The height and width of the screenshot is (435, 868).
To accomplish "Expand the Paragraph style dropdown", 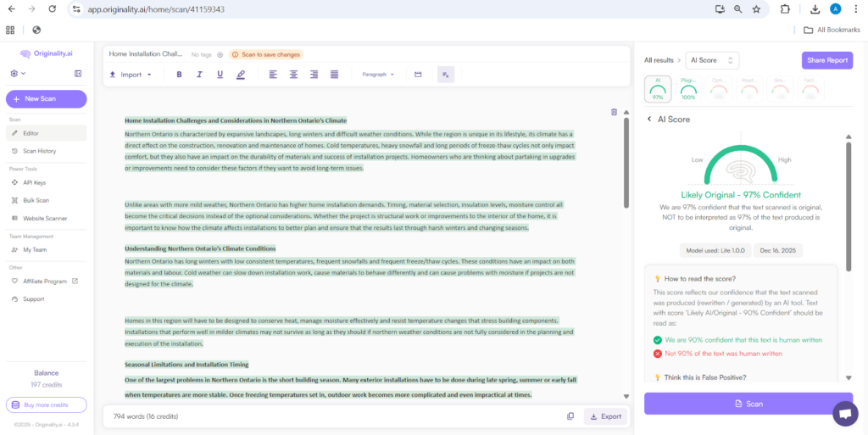I will tap(378, 75).
